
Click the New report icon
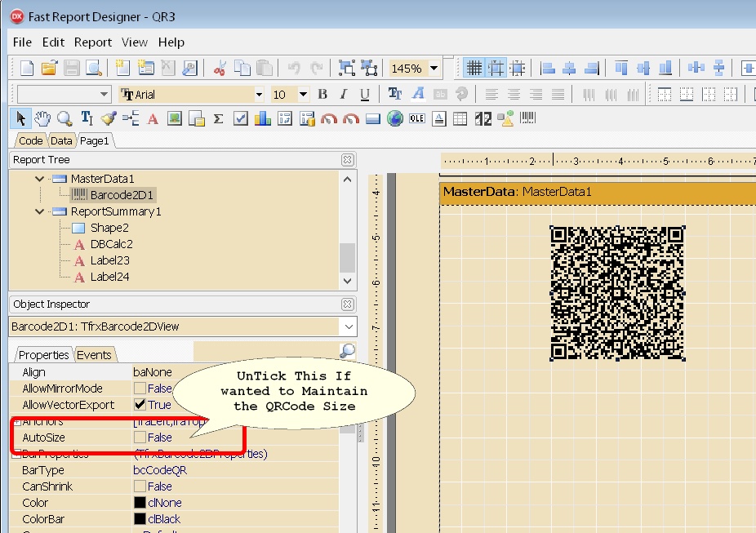pos(27,69)
